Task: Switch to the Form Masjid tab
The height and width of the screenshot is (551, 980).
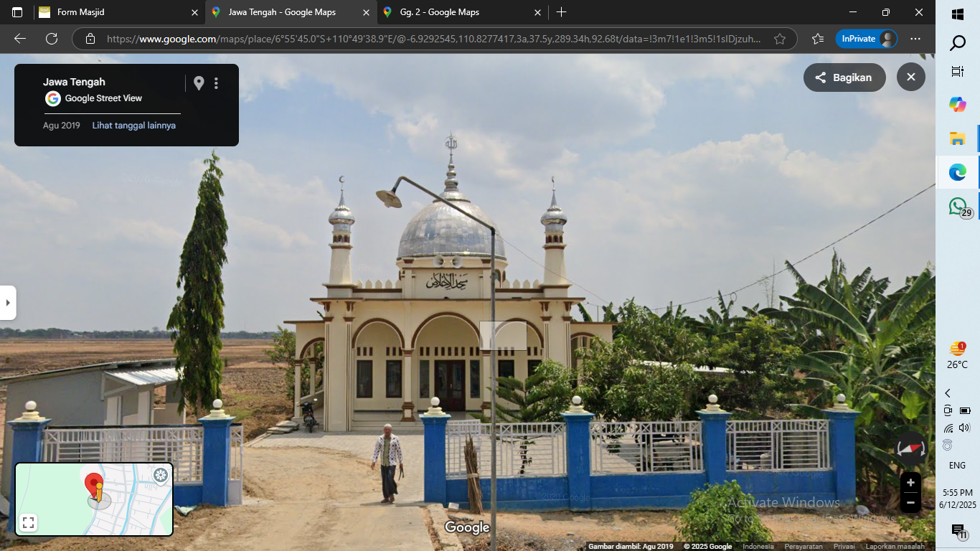Action: pyautogui.click(x=119, y=12)
